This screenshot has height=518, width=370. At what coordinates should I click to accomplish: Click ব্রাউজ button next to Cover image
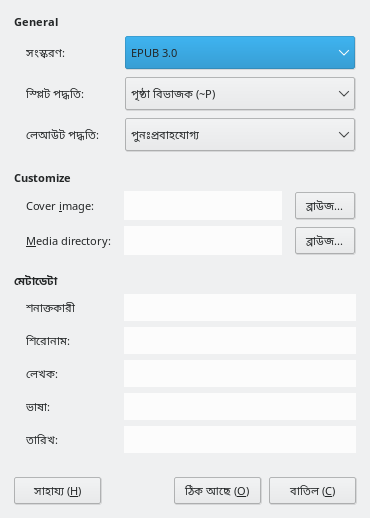[325, 206]
